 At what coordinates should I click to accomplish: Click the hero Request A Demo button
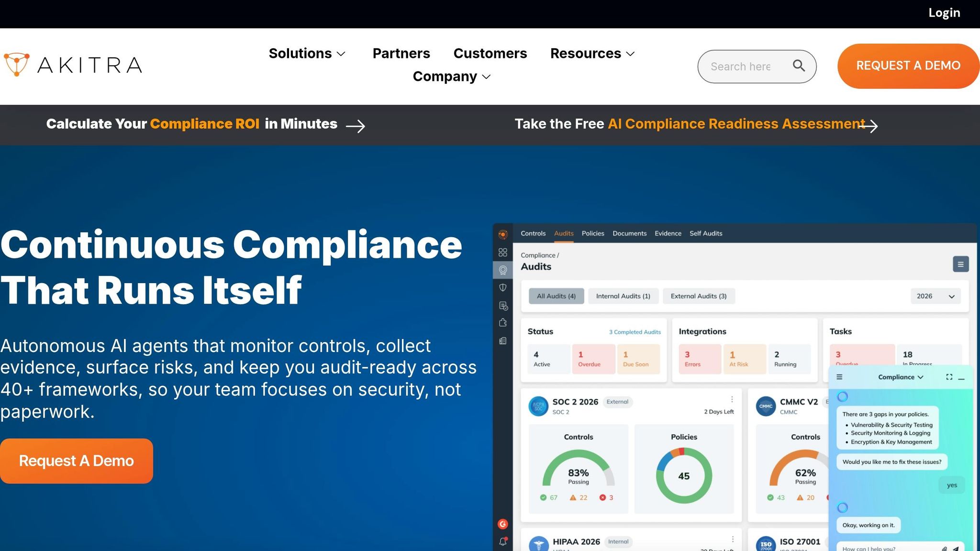point(77,461)
